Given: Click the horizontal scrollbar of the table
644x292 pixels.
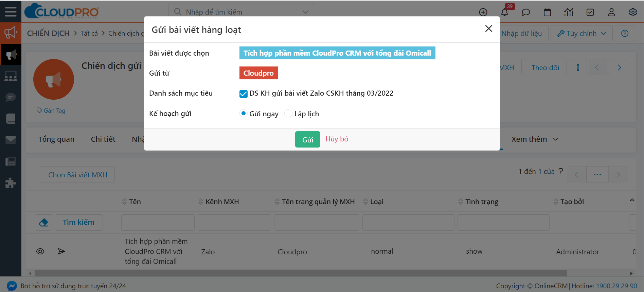Looking at the screenshot, I should pyautogui.click(x=301, y=273).
